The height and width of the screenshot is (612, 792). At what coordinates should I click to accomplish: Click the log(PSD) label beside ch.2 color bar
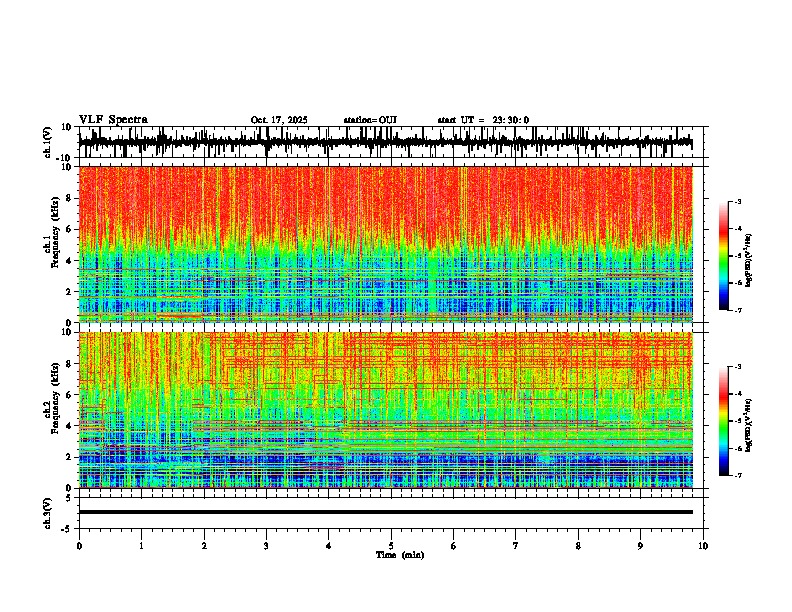(x=749, y=425)
